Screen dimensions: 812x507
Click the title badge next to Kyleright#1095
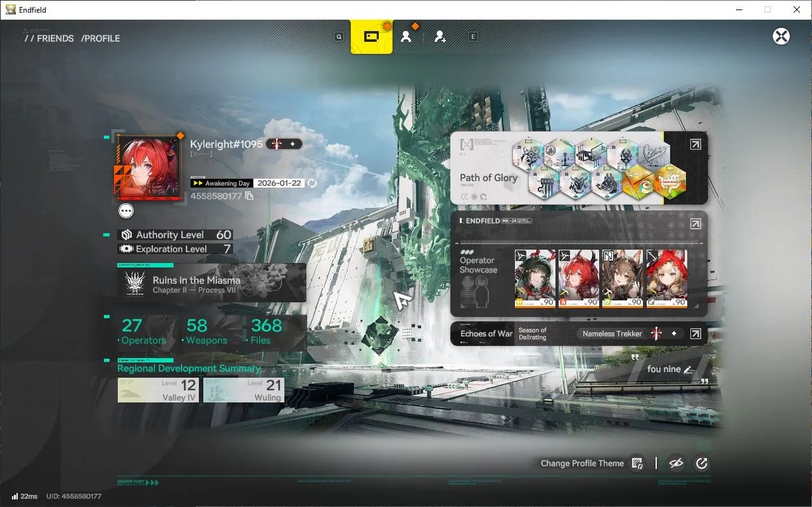284,144
